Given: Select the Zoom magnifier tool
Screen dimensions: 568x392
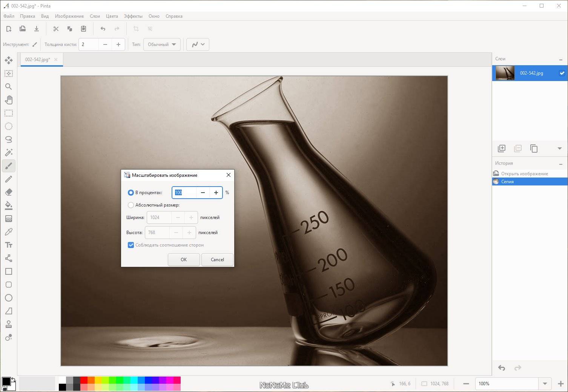Looking at the screenshot, I should [9, 87].
